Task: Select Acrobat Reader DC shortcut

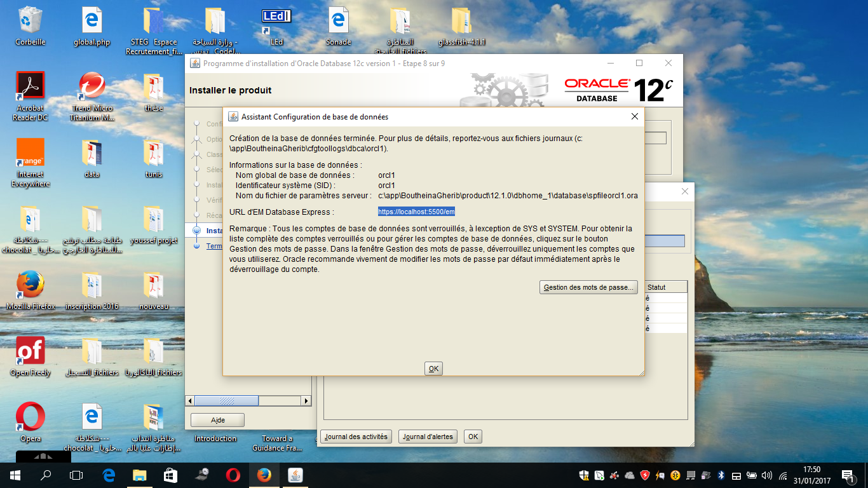Action: click(31, 96)
